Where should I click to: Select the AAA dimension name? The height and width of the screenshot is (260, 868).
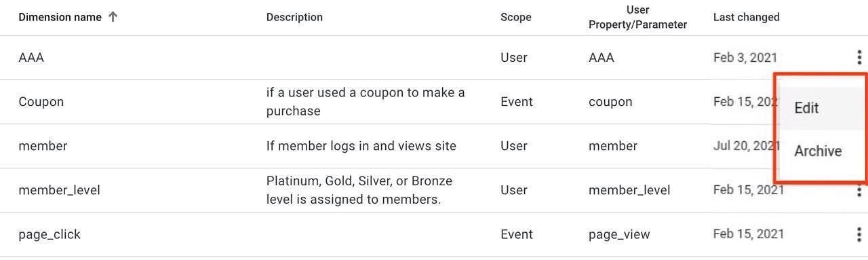(x=31, y=58)
